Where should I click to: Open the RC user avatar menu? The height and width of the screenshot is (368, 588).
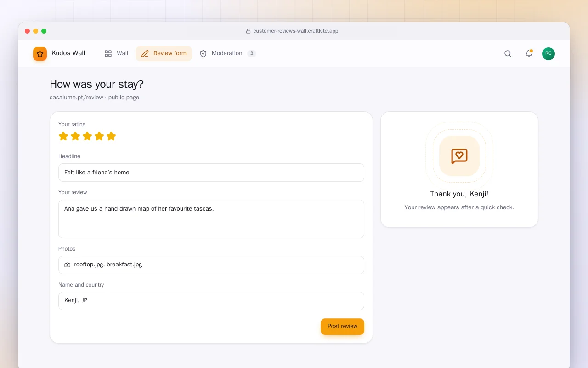click(x=548, y=54)
